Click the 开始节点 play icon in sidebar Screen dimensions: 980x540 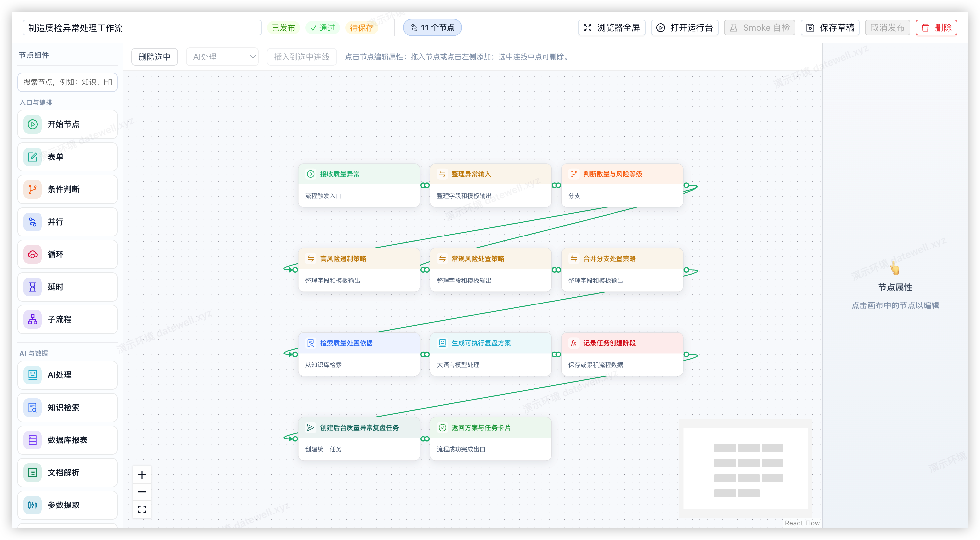pos(32,124)
